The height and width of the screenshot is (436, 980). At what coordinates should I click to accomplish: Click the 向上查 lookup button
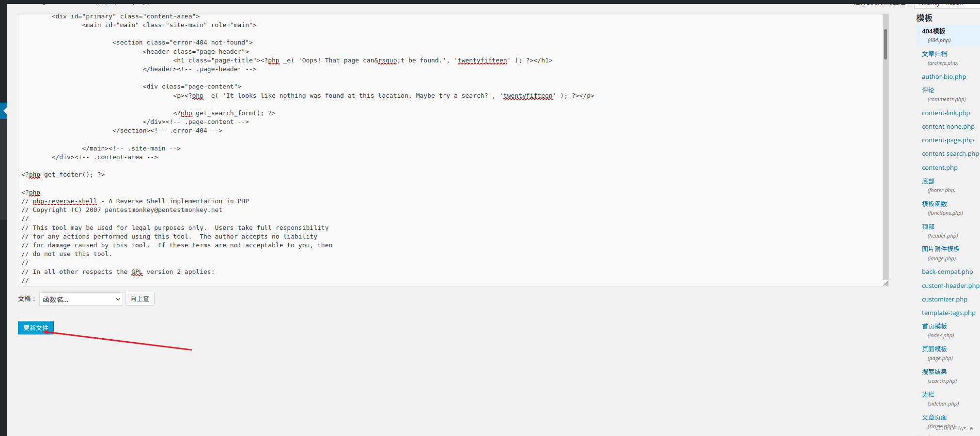[x=140, y=299]
